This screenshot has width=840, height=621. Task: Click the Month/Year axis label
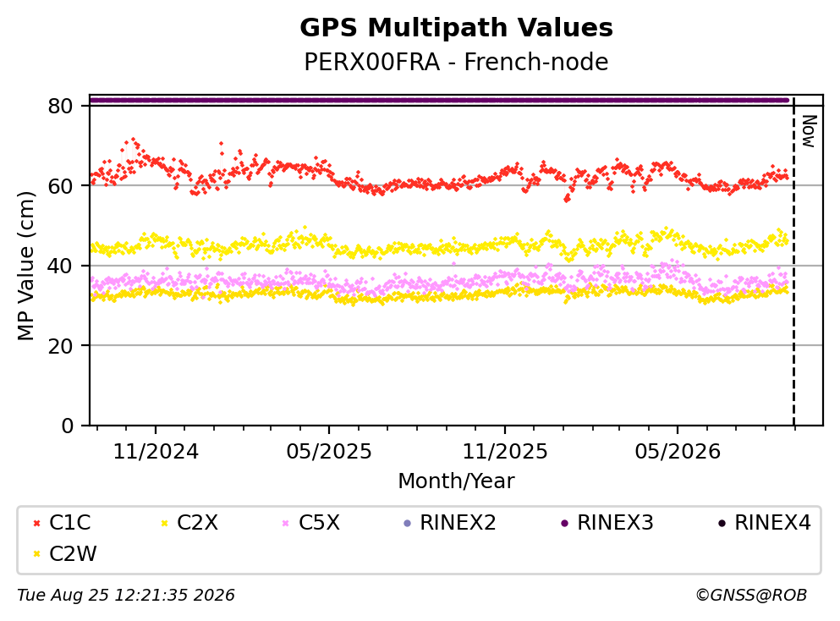pyautogui.click(x=457, y=481)
